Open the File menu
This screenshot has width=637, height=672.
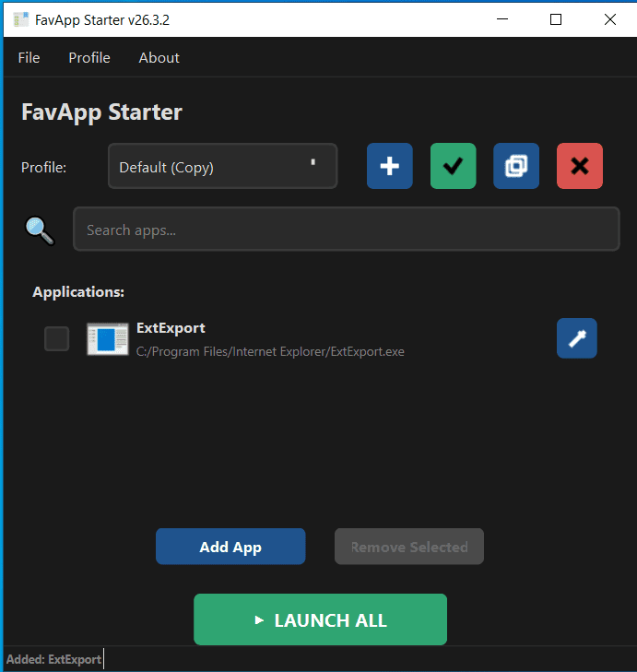tap(29, 58)
